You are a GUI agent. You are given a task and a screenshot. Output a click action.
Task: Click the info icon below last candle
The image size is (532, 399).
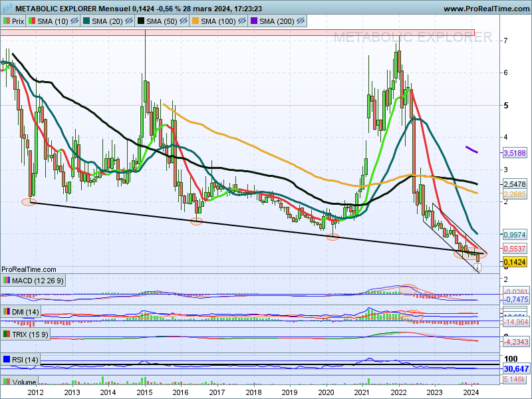coord(477,268)
